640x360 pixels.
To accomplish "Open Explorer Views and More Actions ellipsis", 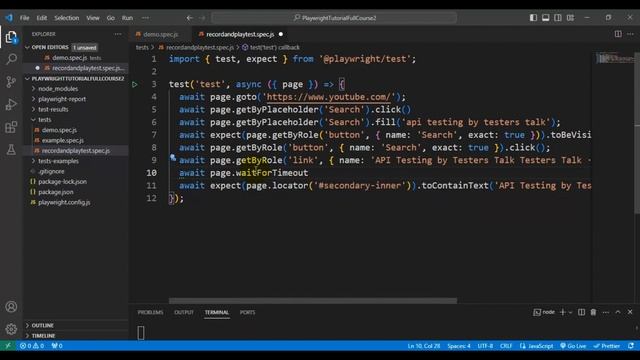I will click(118, 34).
